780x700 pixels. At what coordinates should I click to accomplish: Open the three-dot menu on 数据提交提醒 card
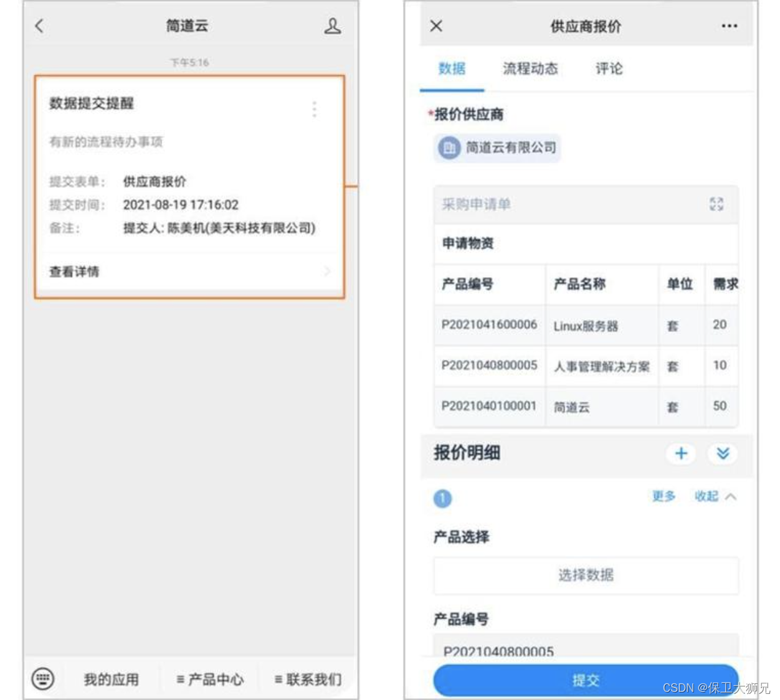(x=314, y=109)
